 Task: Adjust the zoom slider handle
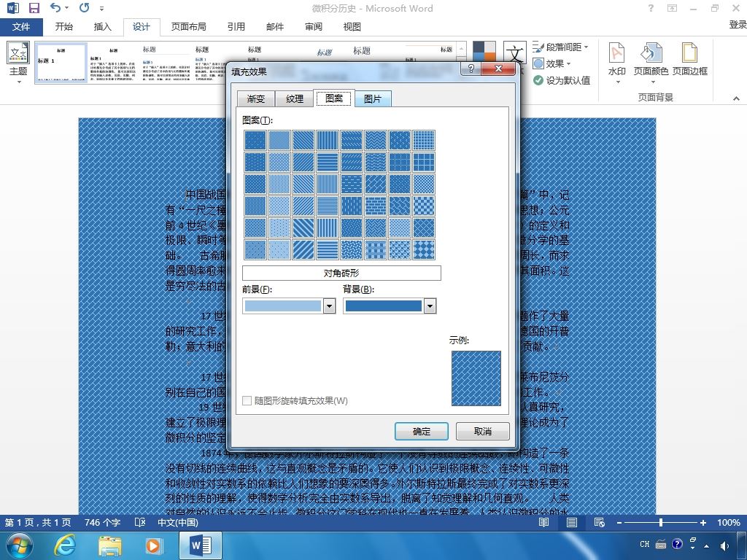coord(661,522)
